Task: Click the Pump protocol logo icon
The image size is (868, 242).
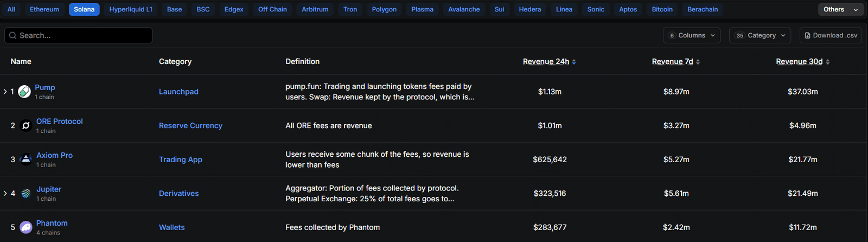Action: click(24, 92)
